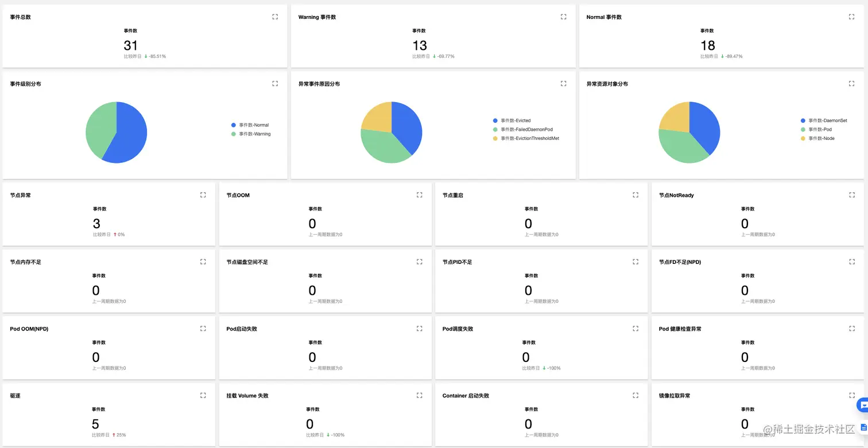868x448 pixels.
Task: Click the 事件级别分布 panel title
Action: coord(25,84)
